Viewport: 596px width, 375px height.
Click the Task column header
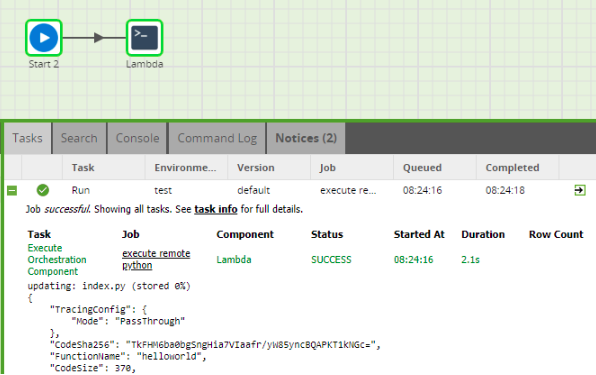click(103, 168)
